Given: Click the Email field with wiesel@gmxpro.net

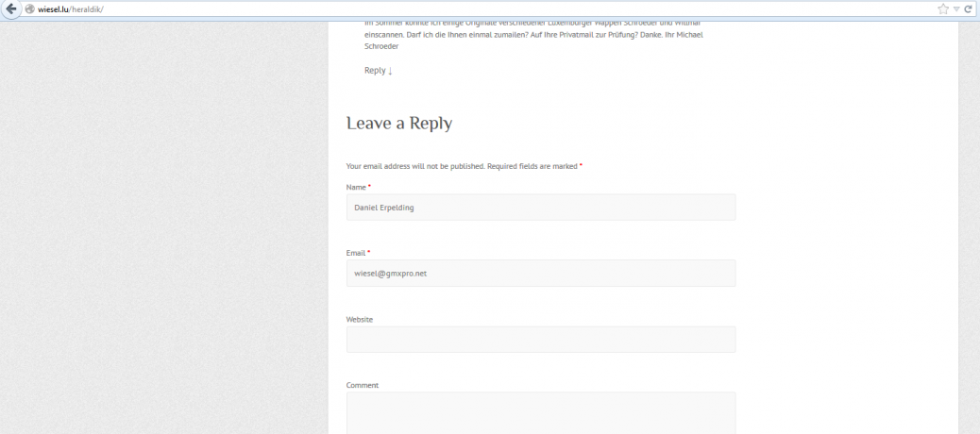Looking at the screenshot, I should [540, 274].
